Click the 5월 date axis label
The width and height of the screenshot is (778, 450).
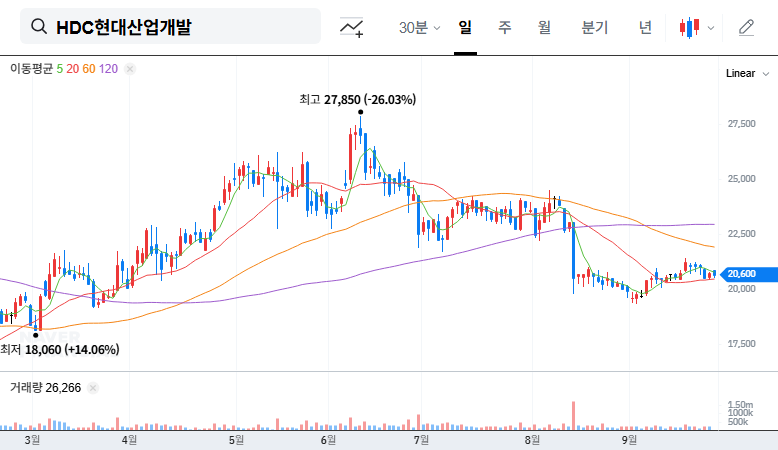(236, 440)
